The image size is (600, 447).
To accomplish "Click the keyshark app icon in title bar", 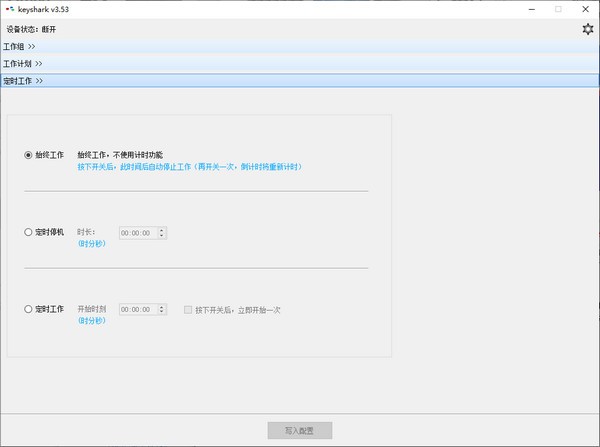I will [9, 9].
